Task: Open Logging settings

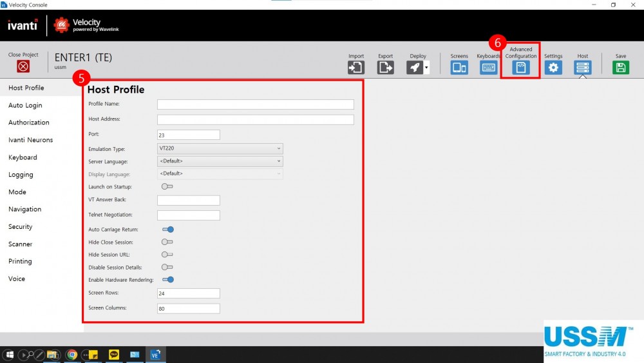Action: click(x=21, y=175)
